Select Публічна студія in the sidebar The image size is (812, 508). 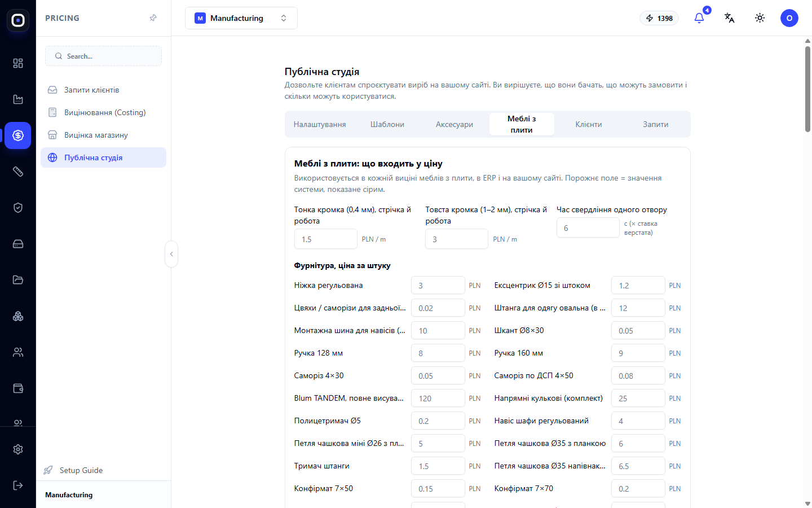[x=103, y=157]
